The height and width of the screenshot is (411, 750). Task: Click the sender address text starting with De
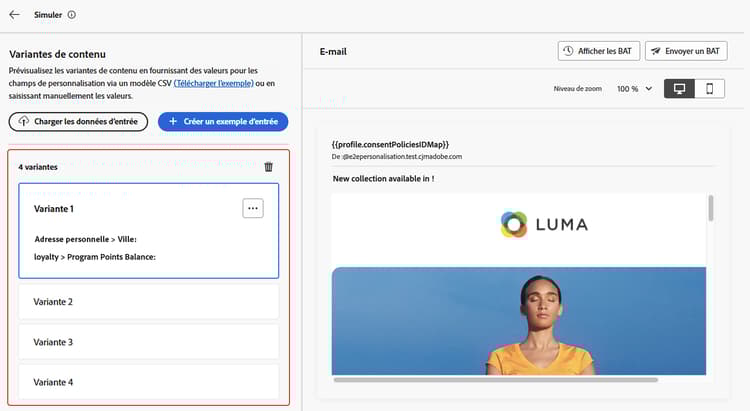tap(397, 156)
